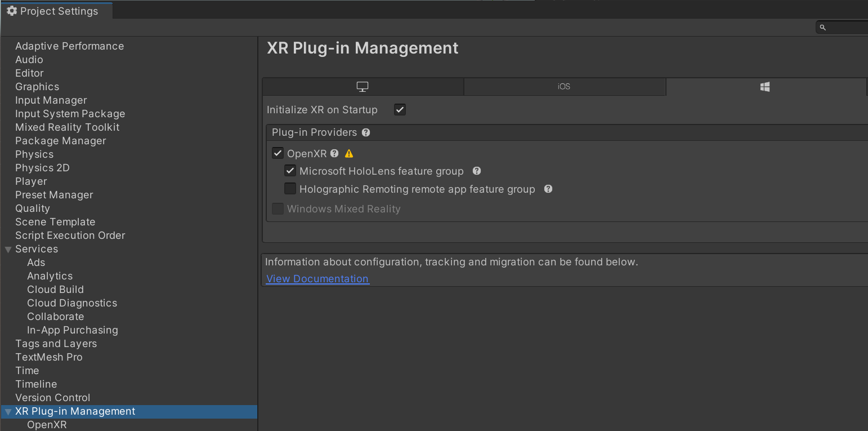Select Quality settings

33,208
